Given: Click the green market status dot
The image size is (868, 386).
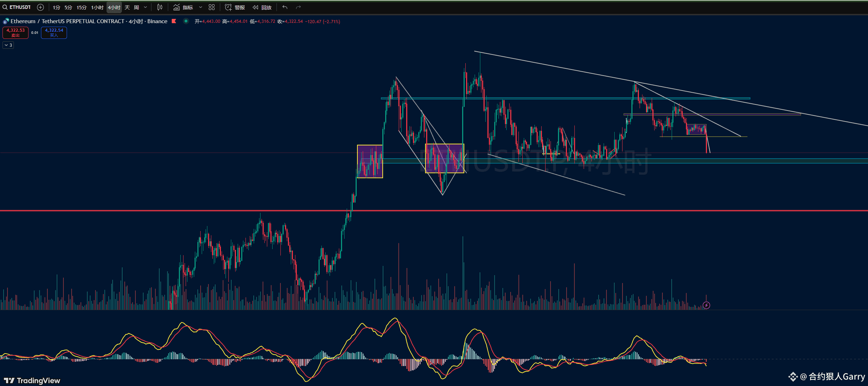Looking at the screenshot, I should pyautogui.click(x=186, y=21).
